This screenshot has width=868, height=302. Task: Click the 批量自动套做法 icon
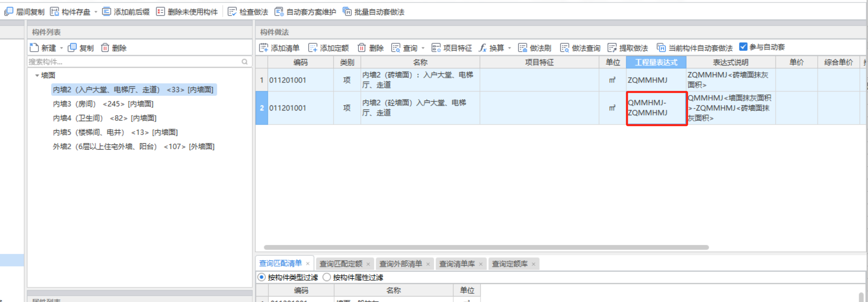tap(347, 12)
